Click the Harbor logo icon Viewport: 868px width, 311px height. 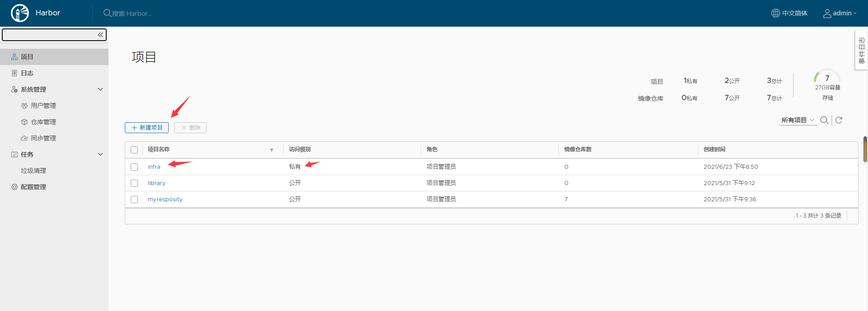[x=20, y=13]
